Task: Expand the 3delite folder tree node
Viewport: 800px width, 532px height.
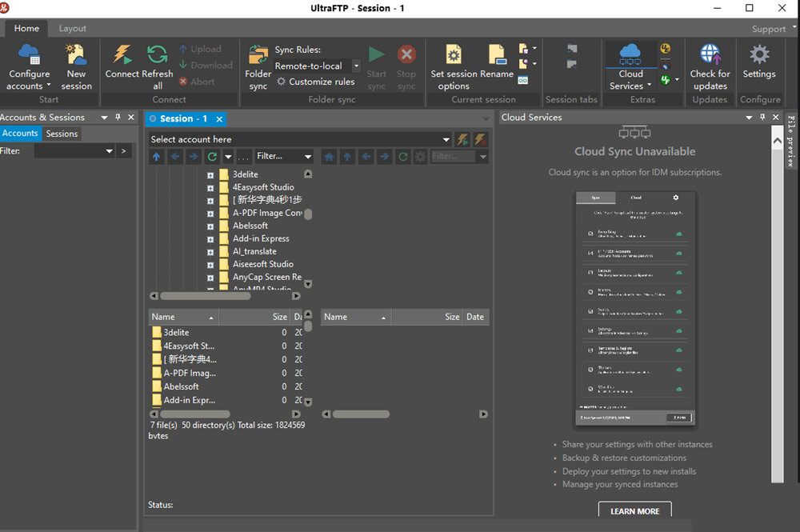Action: (210, 175)
